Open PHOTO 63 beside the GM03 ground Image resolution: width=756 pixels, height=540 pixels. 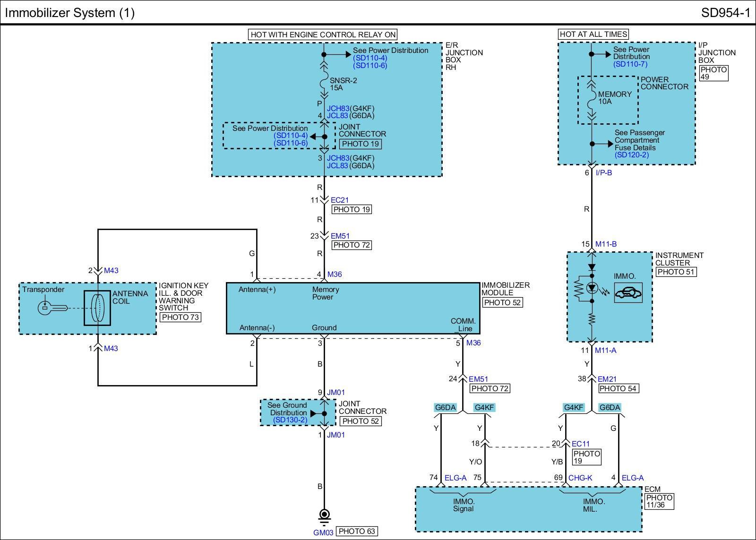pos(357,531)
